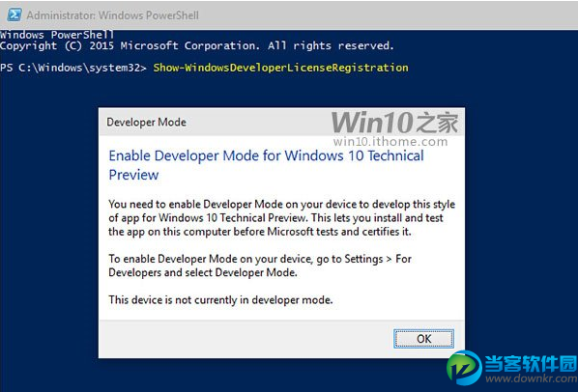Open the www.downkr.com watermark link
This screenshot has width=578, height=392.
[x=532, y=378]
